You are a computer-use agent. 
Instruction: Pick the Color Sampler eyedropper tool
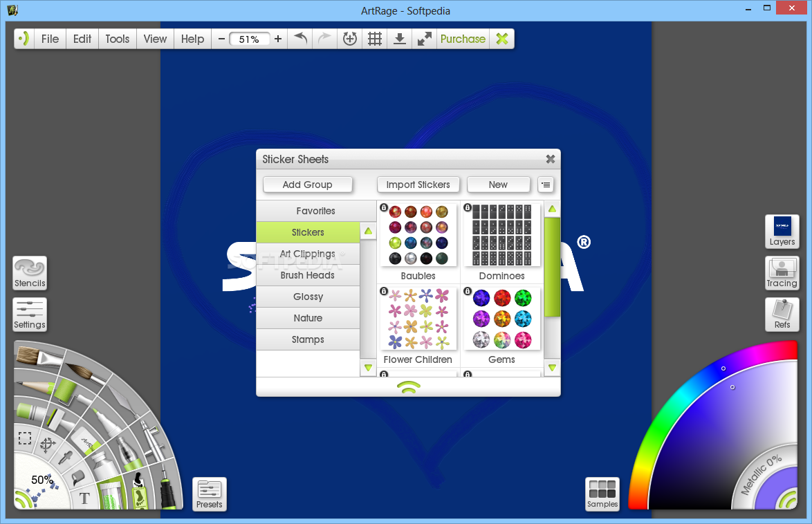(x=65, y=458)
